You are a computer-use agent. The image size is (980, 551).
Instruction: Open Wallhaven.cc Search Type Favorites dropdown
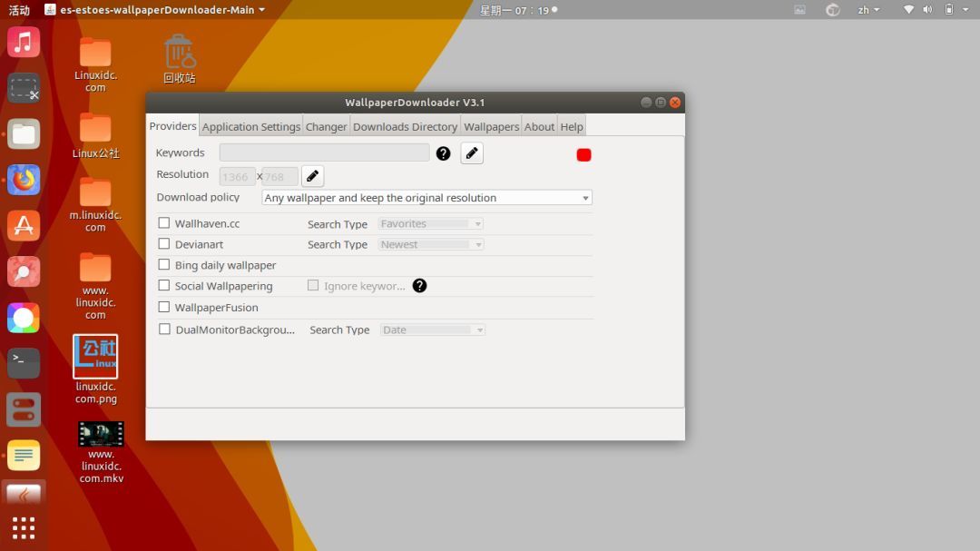(x=431, y=223)
